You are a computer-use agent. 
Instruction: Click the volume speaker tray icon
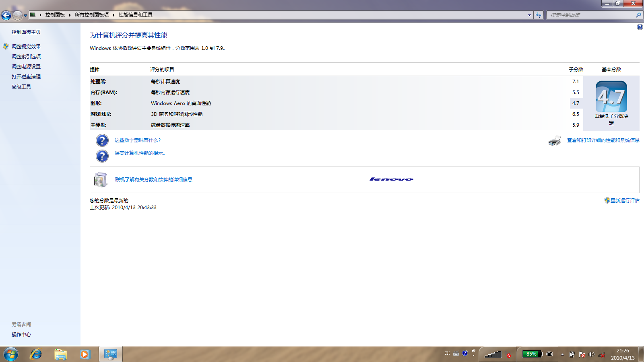[591, 354]
